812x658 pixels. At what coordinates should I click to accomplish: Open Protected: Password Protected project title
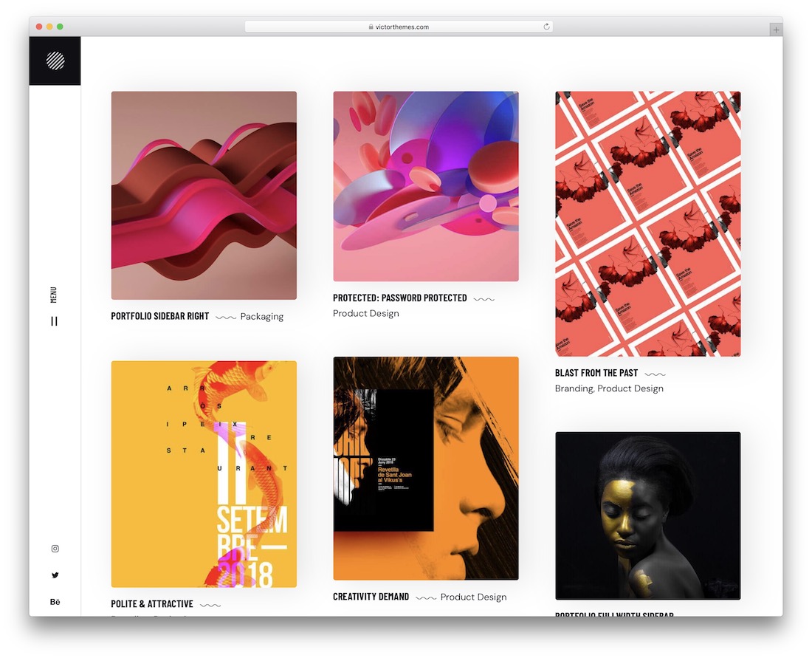(400, 298)
